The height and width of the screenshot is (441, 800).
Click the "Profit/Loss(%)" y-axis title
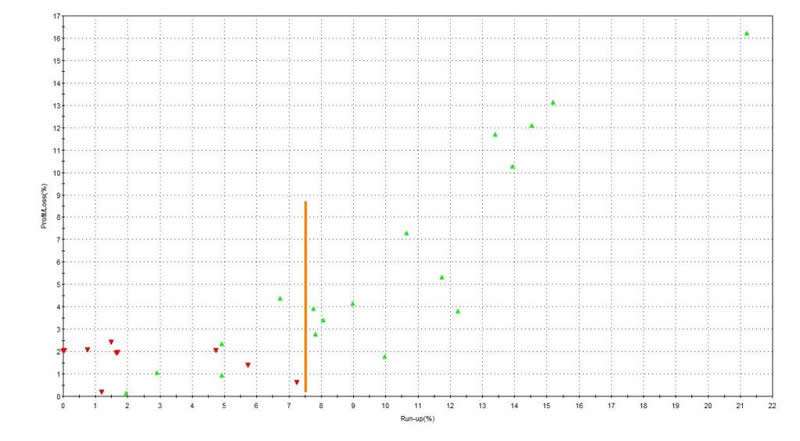click(44, 206)
